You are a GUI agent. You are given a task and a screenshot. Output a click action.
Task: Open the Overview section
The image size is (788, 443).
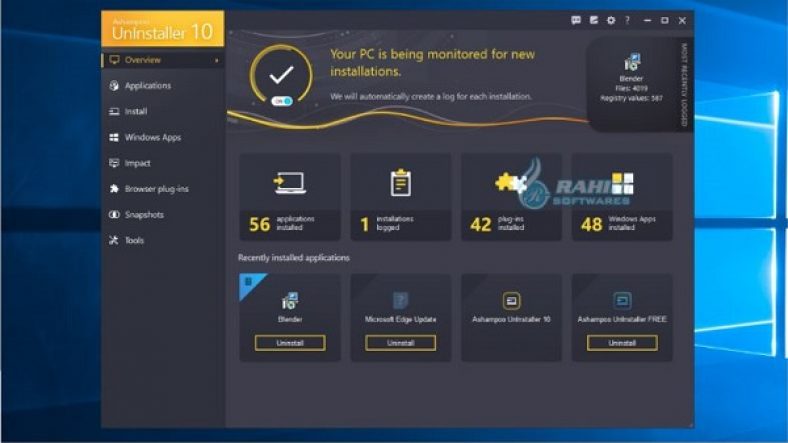coord(163,60)
